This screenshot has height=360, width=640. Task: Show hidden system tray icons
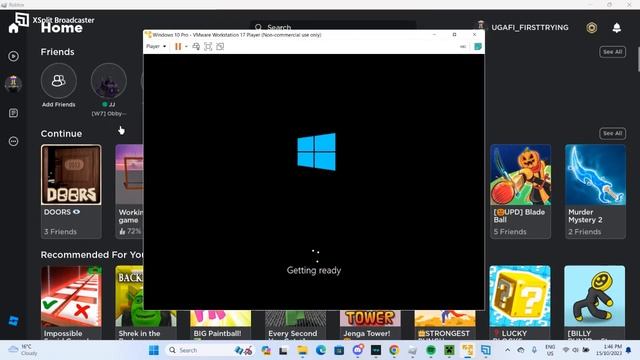pyautogui.click(x=507, y=350)
